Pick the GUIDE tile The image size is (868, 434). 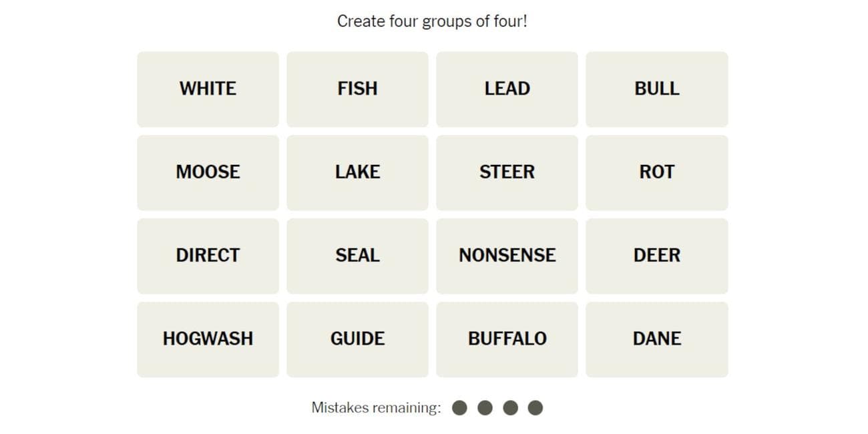tap(357, 339)
